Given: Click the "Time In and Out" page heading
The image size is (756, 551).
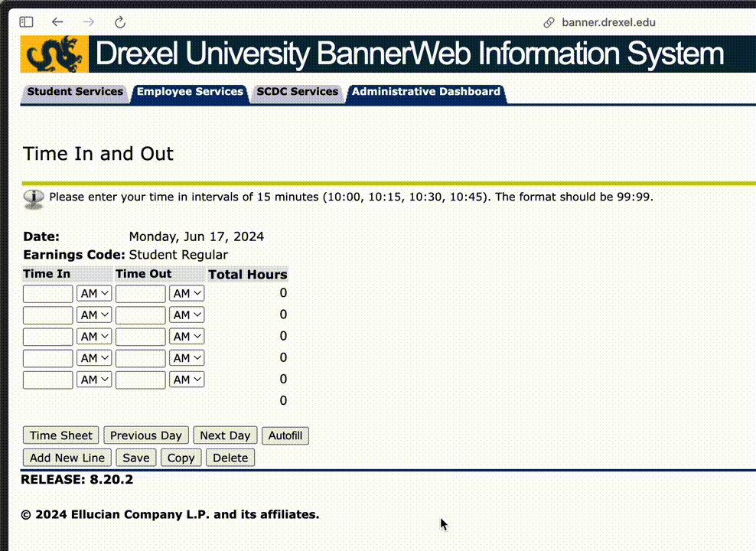Looking at the screenshot, I should point(98,154).
